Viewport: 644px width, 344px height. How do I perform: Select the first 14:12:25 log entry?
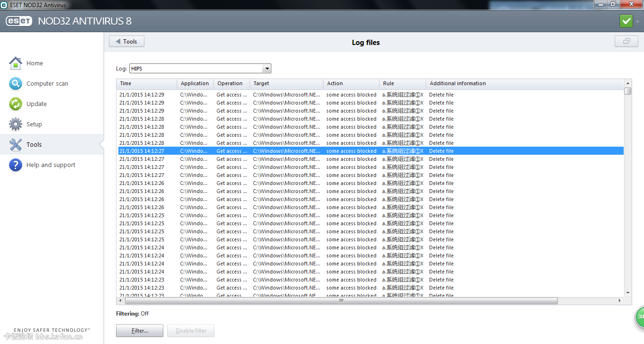370,215
